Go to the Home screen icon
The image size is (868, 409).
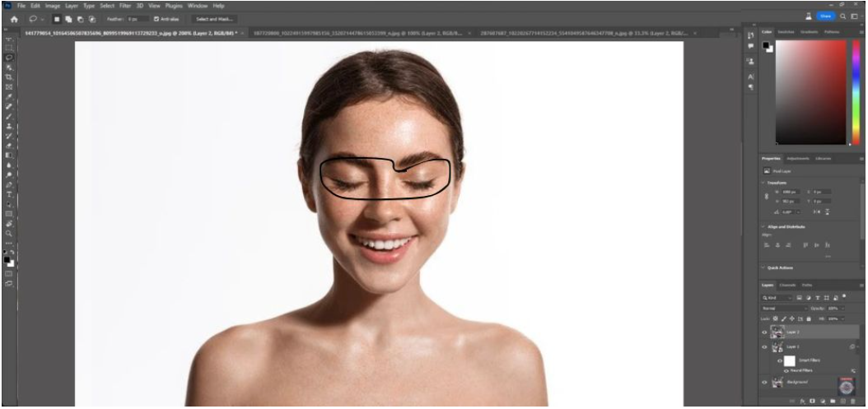14,19
